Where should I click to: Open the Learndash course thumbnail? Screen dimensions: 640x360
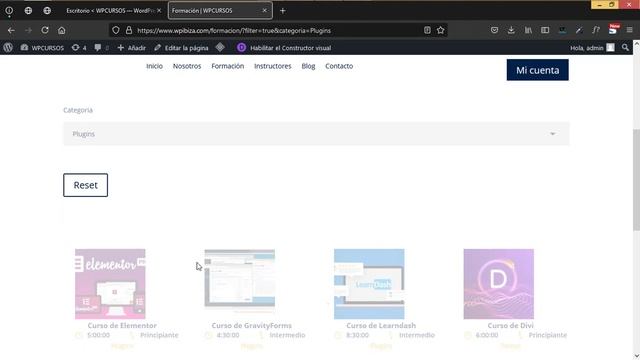(x=369, y=284)
